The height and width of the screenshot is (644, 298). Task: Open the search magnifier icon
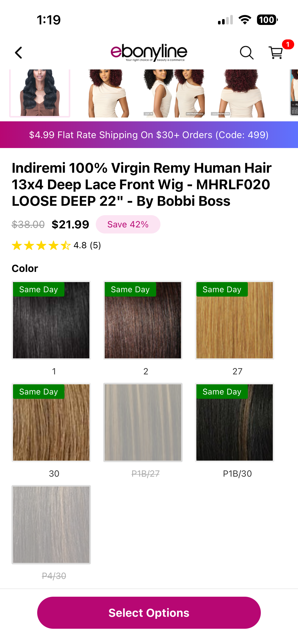coord(247,53)
